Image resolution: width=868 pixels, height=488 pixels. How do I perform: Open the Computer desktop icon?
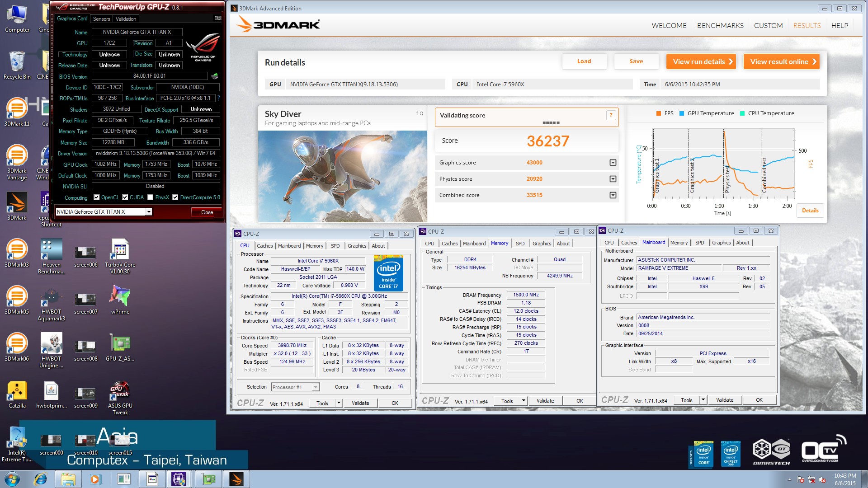click(x=17, y=19)
